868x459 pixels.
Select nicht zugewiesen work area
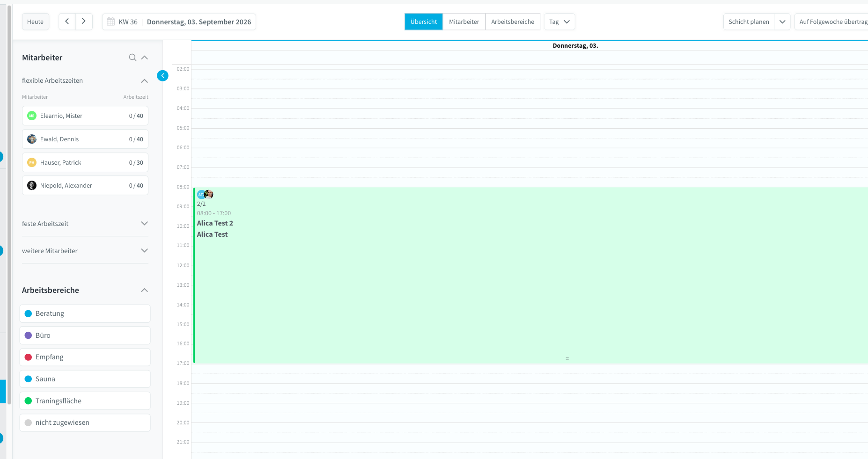pos(85,423)
